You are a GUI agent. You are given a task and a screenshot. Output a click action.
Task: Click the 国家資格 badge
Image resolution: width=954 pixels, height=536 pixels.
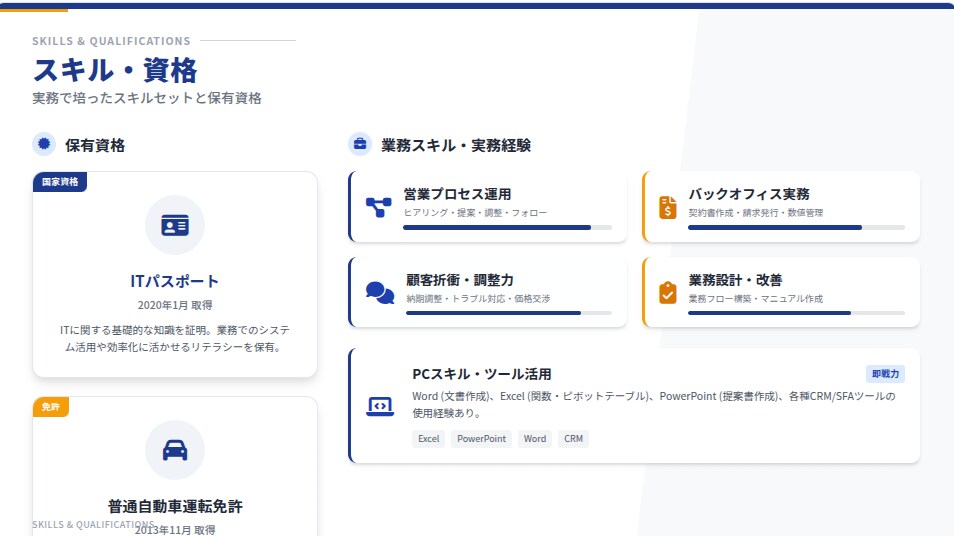click(x=60, y=181)
